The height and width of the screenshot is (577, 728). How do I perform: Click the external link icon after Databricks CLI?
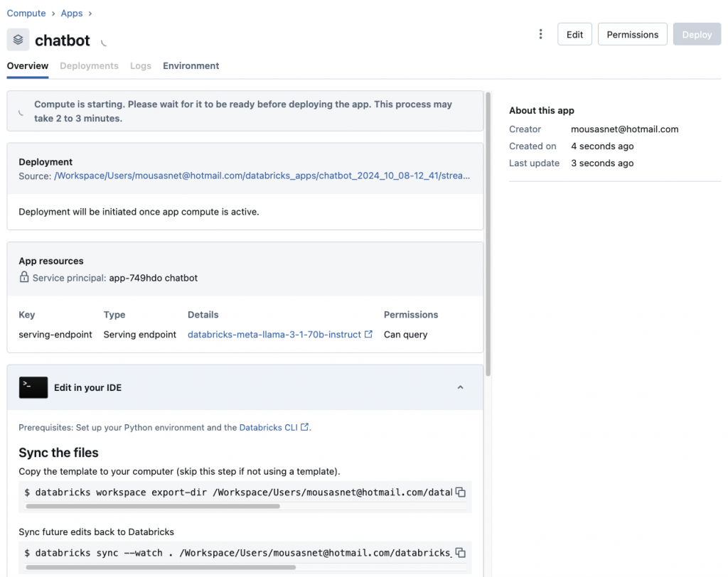click(305, 427)
